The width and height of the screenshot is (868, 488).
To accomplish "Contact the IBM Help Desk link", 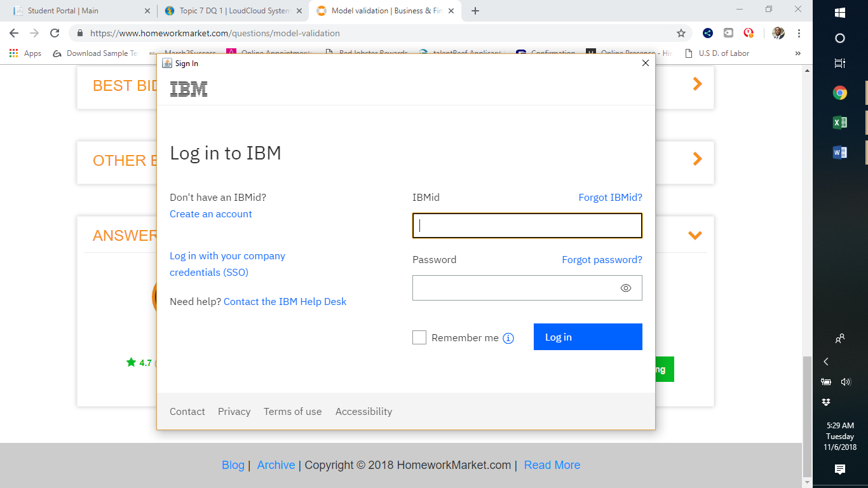I will 285,302.
